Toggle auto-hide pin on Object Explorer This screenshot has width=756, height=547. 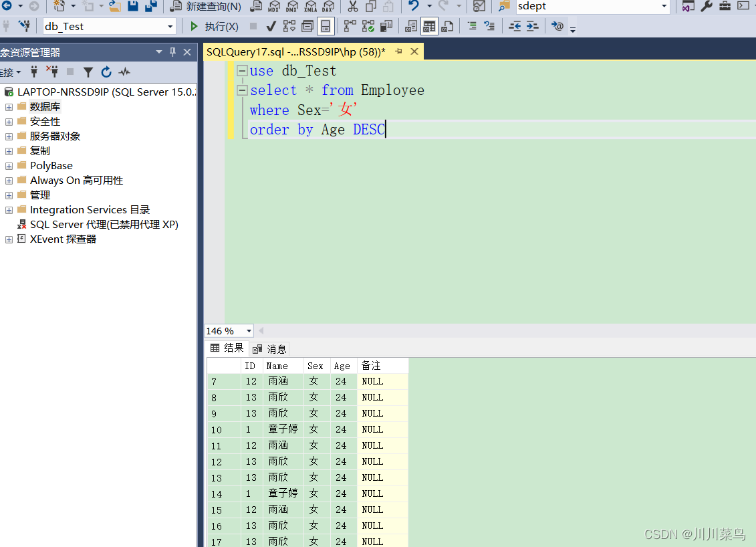[x=172, y=51]
